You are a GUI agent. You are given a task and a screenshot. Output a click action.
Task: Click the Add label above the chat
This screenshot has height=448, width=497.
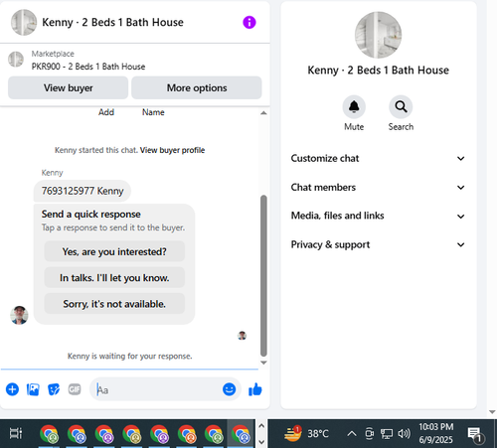click(x=106, y=112)
